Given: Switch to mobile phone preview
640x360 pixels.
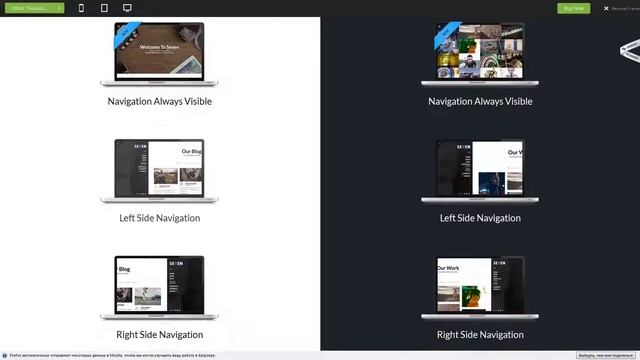Looking at the screenshot, I should pos(81,8).
